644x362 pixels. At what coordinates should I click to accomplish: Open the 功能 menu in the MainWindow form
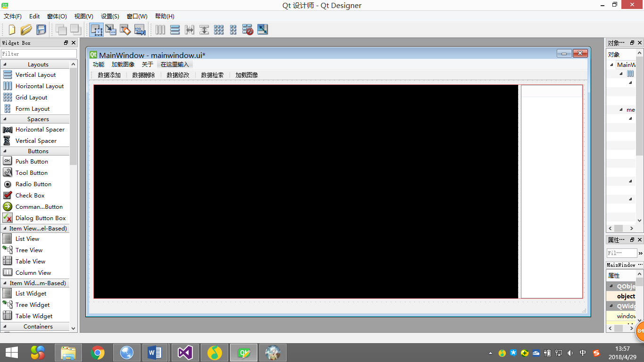click(99, 65)
